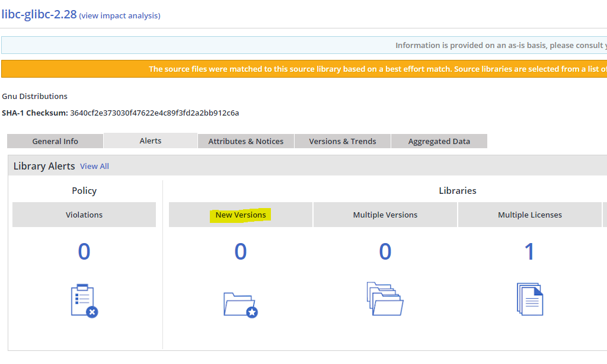Open the Violations count of 0
607x364 pixels.
[x=84, y=252]
